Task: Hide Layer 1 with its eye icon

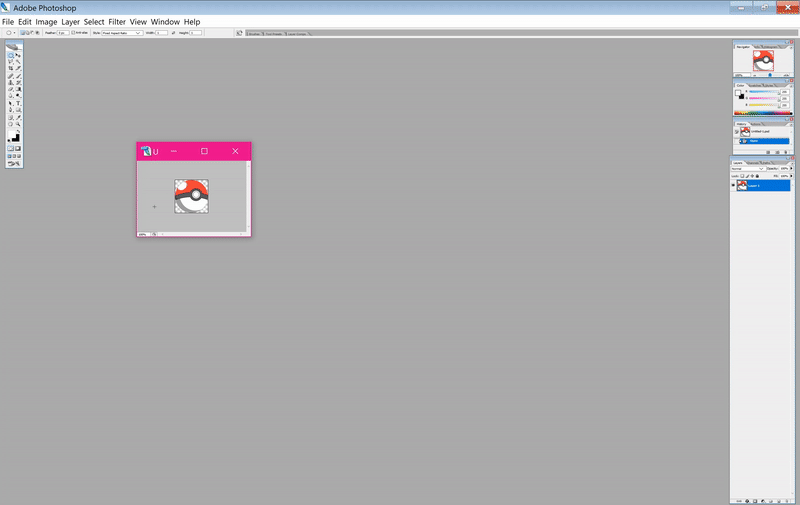Action: (733, 185)
